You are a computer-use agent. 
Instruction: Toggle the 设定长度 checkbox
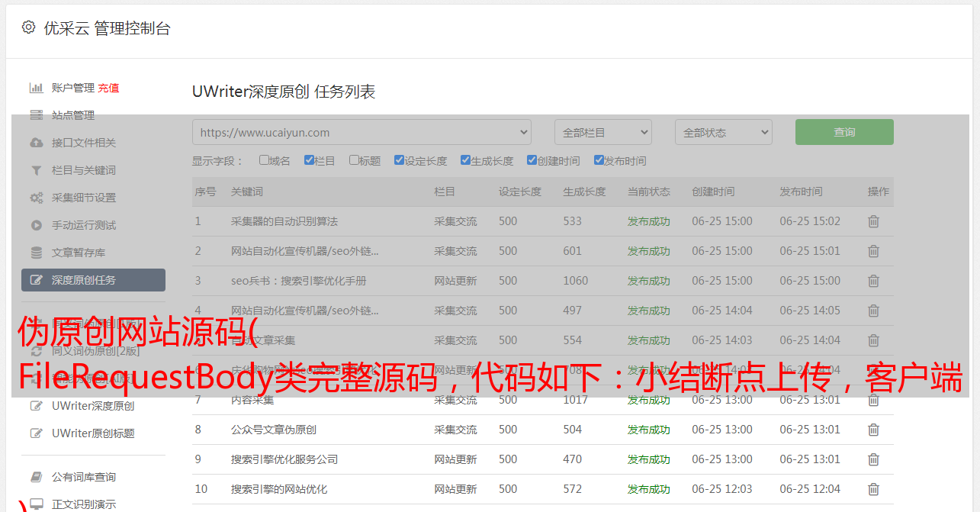[x=399, y=160]
